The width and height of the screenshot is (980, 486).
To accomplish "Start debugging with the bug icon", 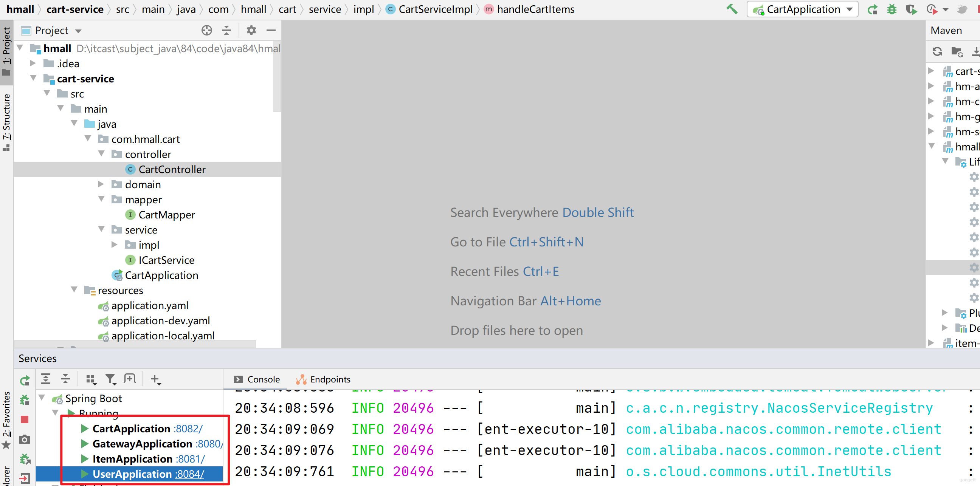I will point(892,9).
